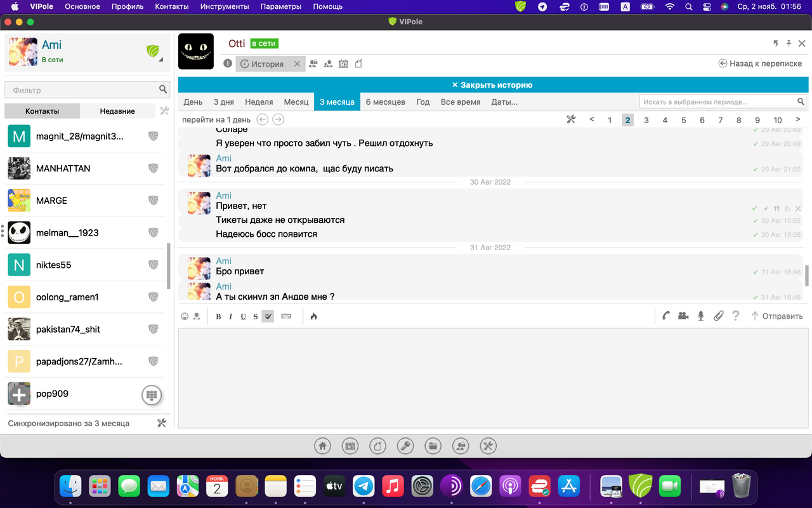The width and height of the screenshot is (812, 508).
Task: Open the notes icon in bottom toolbar
Action: [377, 446]
